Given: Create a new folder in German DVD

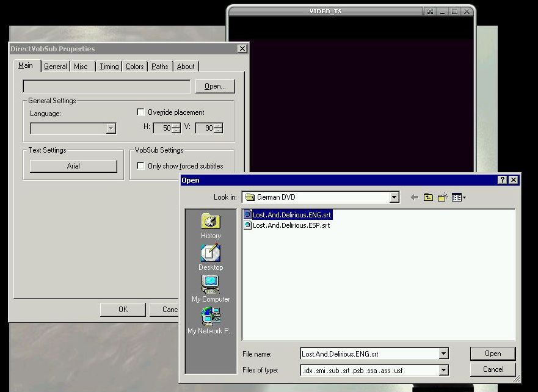Looking at the screenshot, I should pyautogui.click(x=443, y=197).
